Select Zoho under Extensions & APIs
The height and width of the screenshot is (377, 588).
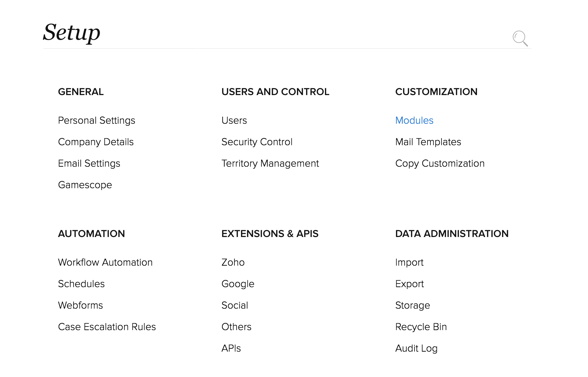(x=233, y=262)
